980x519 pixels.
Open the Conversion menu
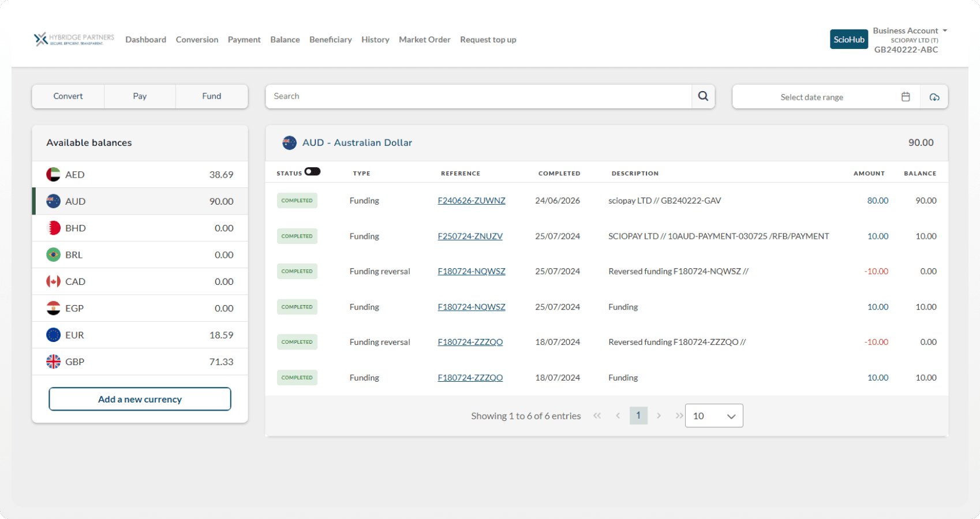tap(197, 39)
